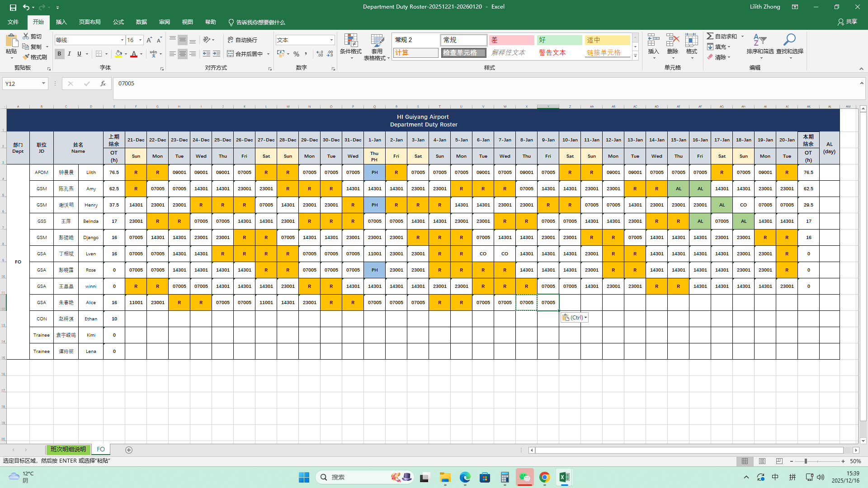Viewport: 868px width, 488px height.
Task: Switch to the 班次明细说明 sheet tab
Action: pos(68,450)
